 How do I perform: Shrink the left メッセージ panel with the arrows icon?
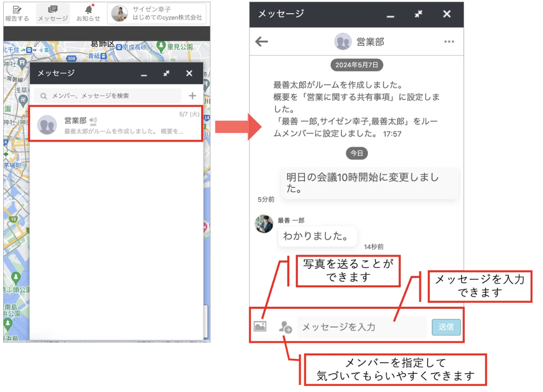[x=167, y=73]
